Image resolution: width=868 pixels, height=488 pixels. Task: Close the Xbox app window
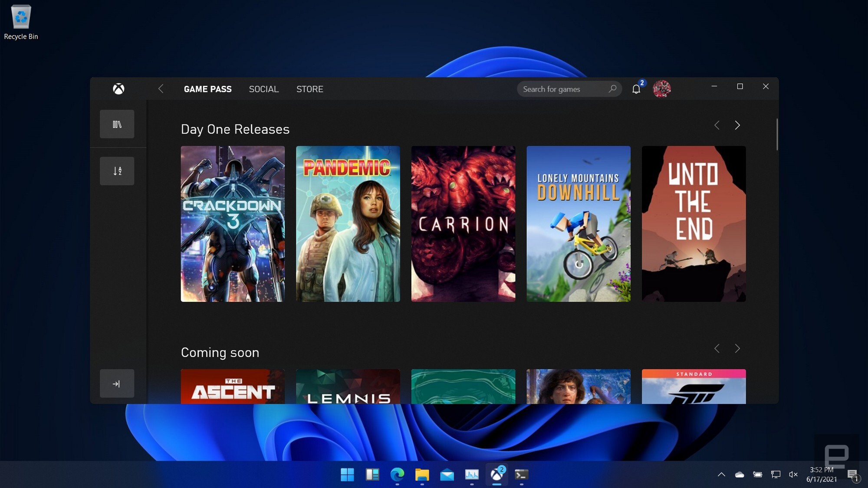[x=766, y=86]
